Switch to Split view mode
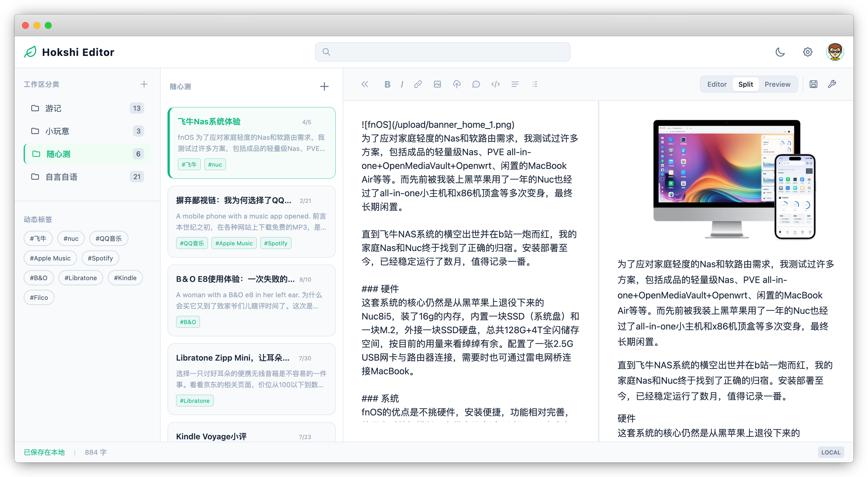The image size is (868, 477). coord(745,84)
